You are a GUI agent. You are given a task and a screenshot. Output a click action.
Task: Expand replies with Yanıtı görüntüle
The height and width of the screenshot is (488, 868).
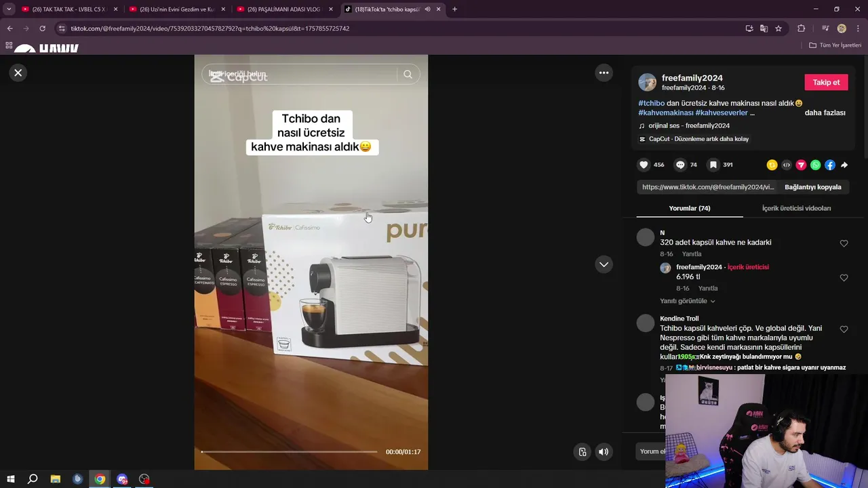pos(687,301)
